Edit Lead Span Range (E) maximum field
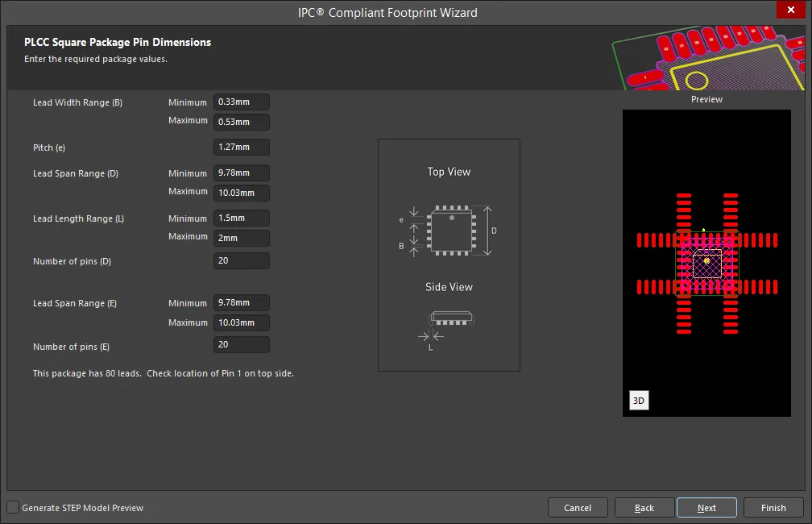812x524 pixels. [x=242, y=322]
